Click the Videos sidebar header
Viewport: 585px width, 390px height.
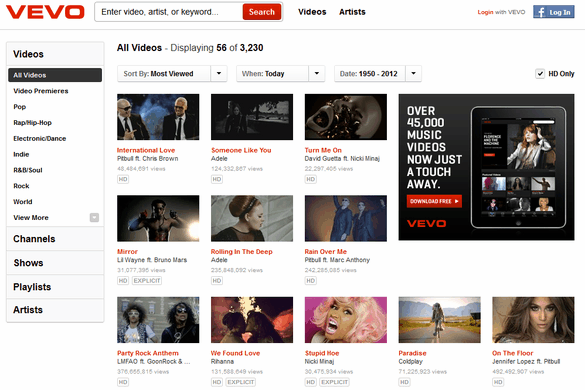click(x=55, y=54)
